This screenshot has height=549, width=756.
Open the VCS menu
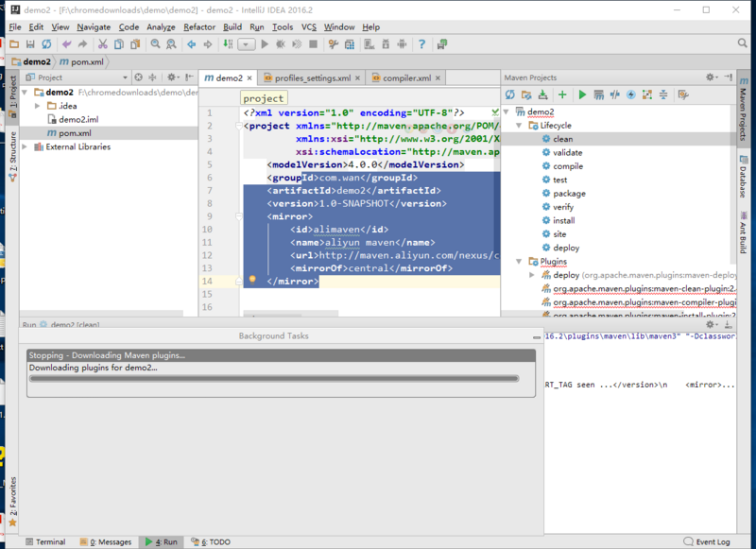pyautogui.click(x=309, y=27)
